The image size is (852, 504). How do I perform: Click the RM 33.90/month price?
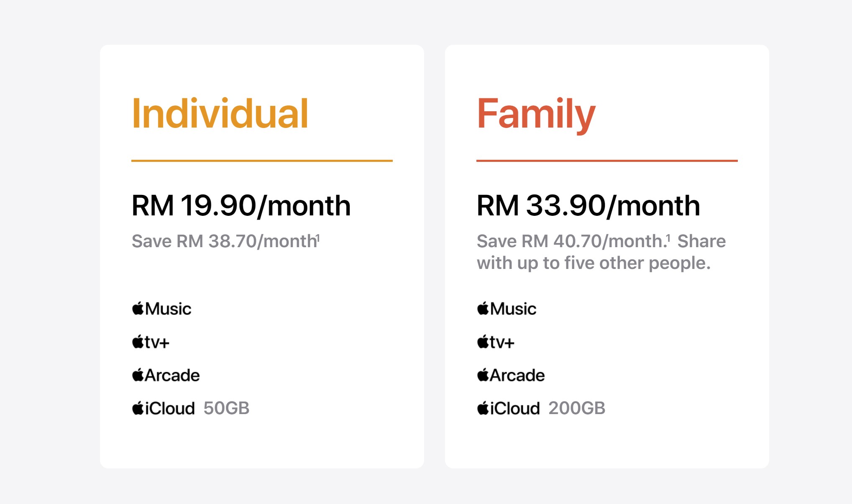[x=588, y=206]
